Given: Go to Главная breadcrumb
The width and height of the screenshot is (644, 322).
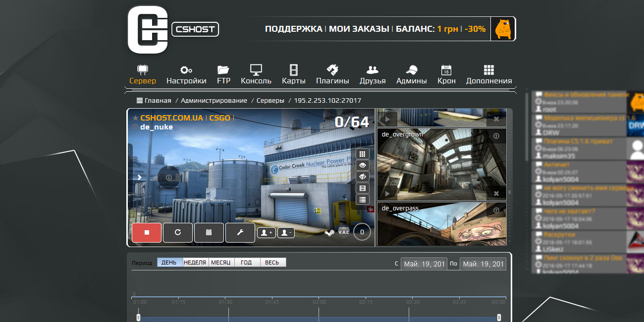Looking at the screenshot, I should click(154, 100).
